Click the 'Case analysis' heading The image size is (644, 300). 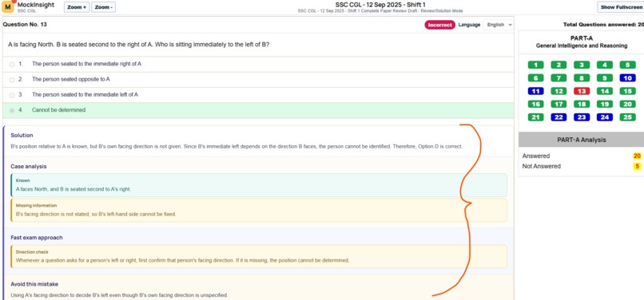point(28,167)
